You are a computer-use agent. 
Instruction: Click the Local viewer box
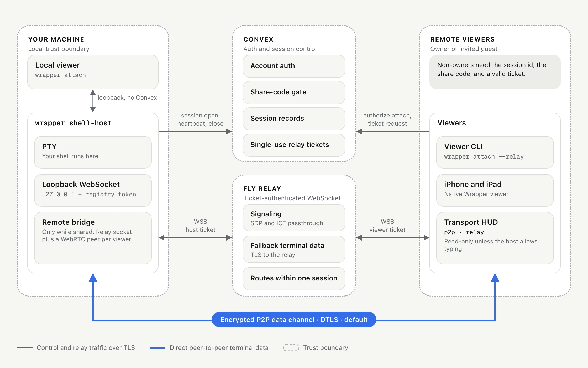pyautogui.click(x=93, y=72)
